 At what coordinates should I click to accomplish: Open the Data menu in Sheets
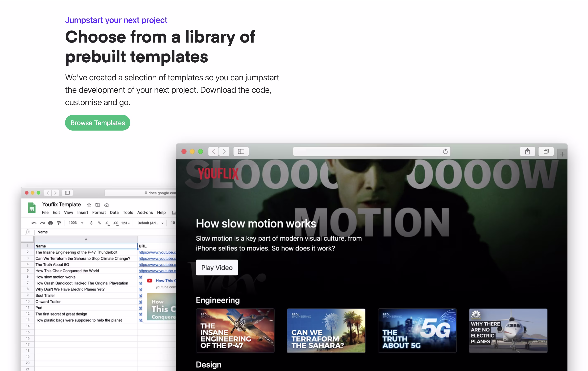coord(114,213)
